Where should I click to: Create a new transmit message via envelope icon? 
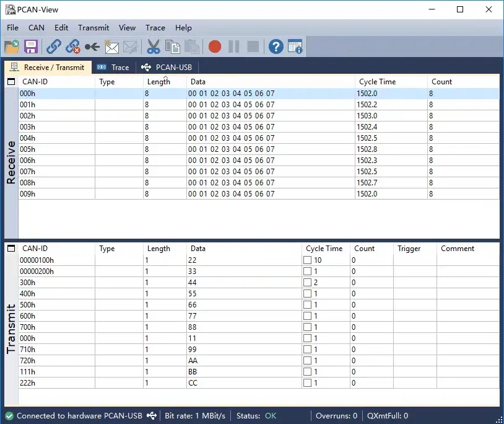click(x=111, y=46)
